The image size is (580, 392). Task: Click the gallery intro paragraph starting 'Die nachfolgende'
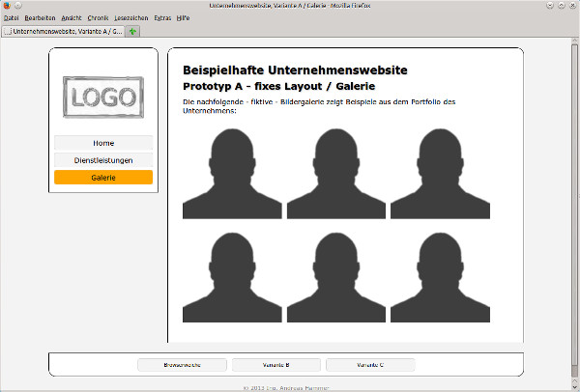(319, 106)
